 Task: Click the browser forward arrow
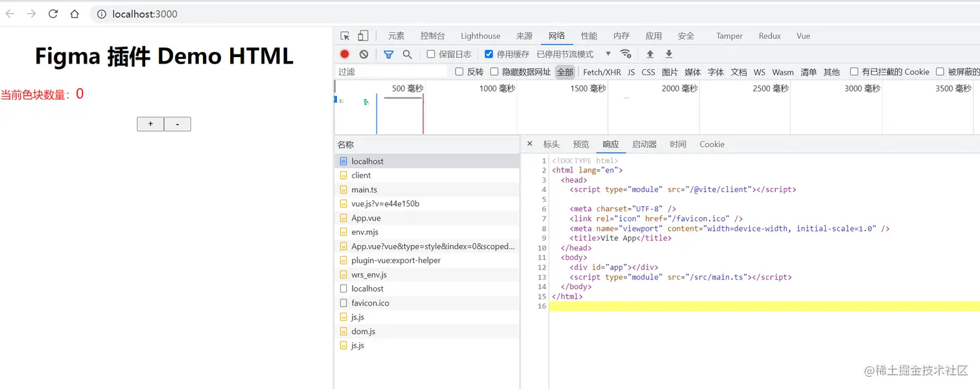(31, 14)
